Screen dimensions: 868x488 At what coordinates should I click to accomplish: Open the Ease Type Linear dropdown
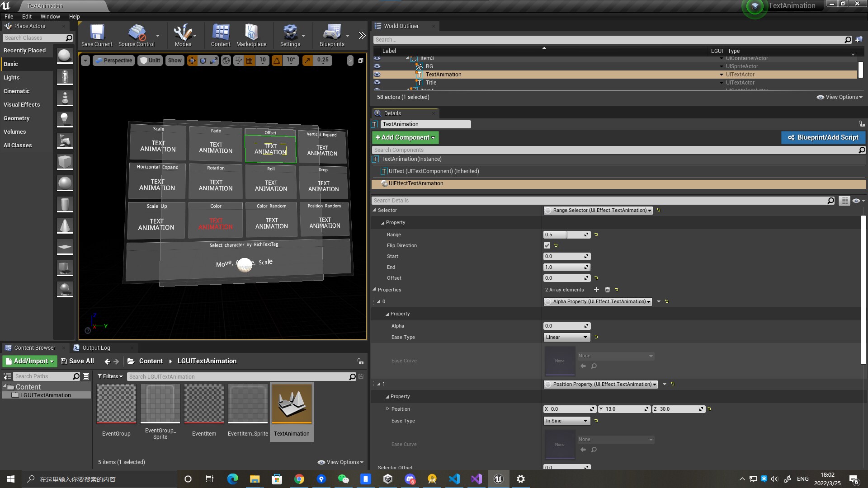566,337
